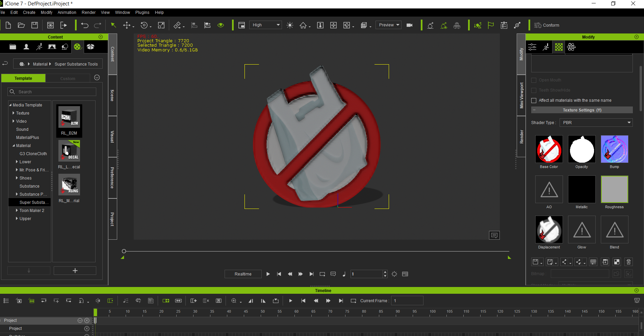Save project using the floppy disk icon

point(34,25)
